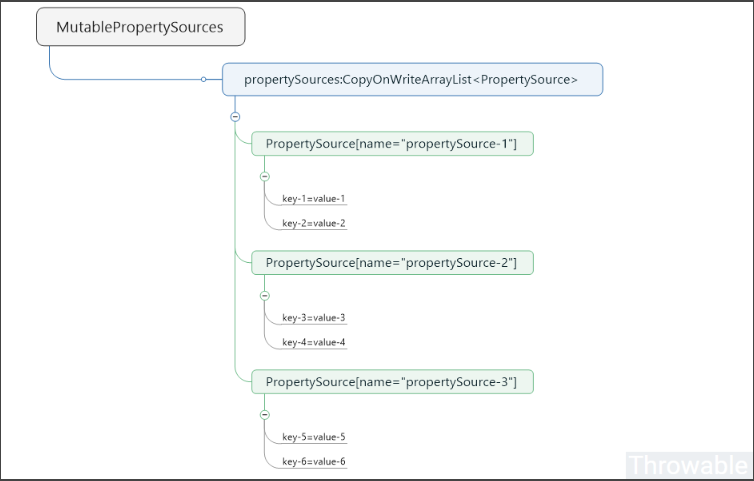
Task: Click the blue connector line from MutablePropertySources
Action: pyautogui.click(x=120, y=79)
